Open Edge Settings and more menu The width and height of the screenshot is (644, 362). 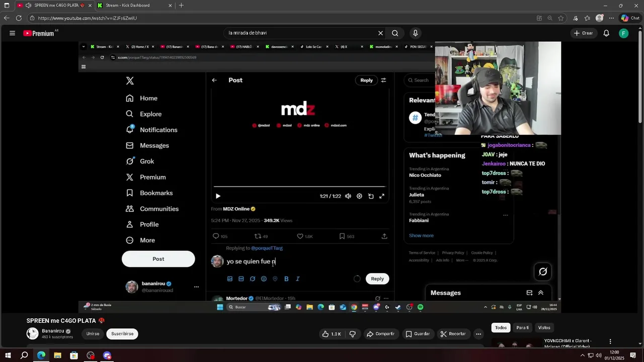click(611, 18)
